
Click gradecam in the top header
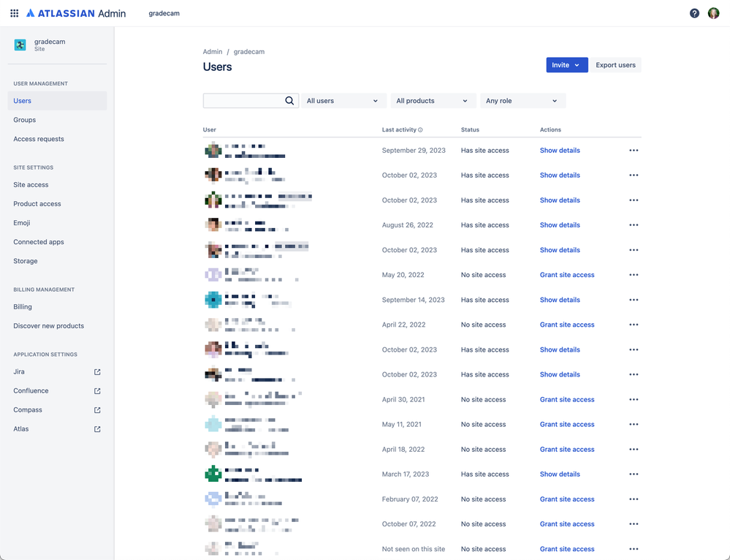click(164, 13)
